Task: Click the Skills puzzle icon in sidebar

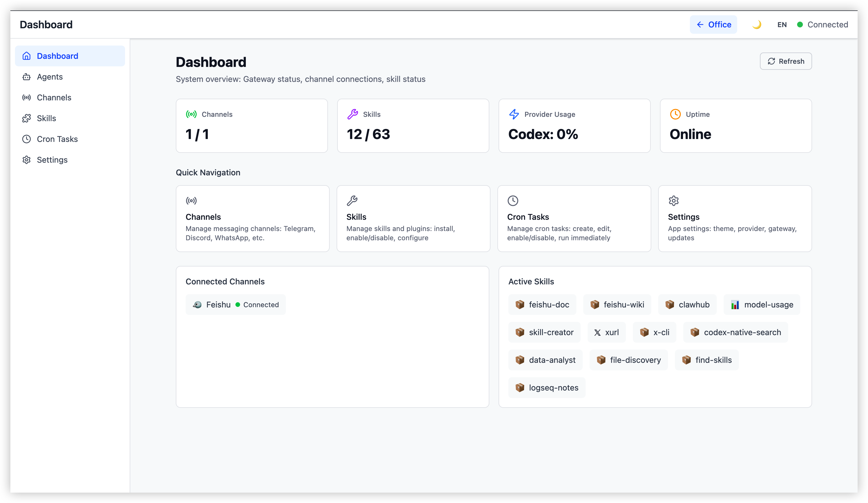Action: pyautogui.click(x=27, y=118)
